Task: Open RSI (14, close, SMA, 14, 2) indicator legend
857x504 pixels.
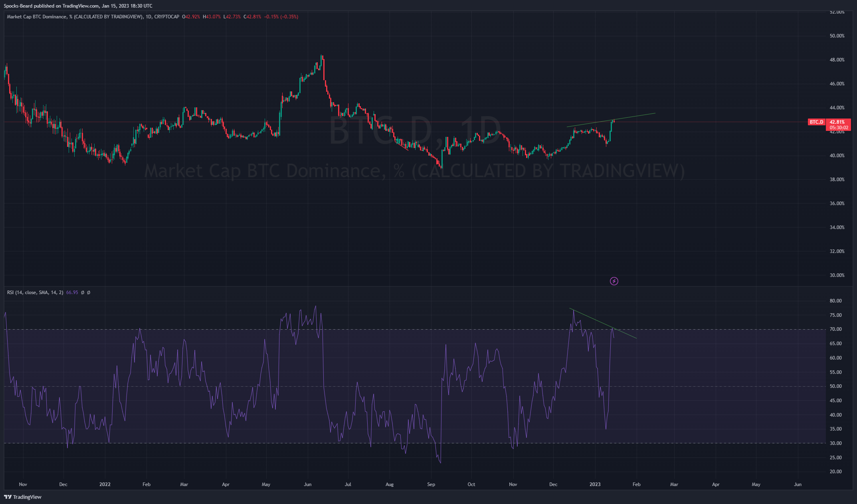Action: coord(35,293)
